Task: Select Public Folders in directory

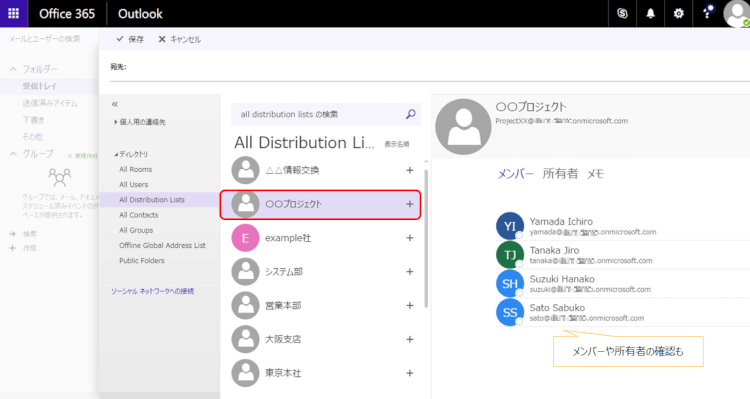Action: [x=142, y=261]
